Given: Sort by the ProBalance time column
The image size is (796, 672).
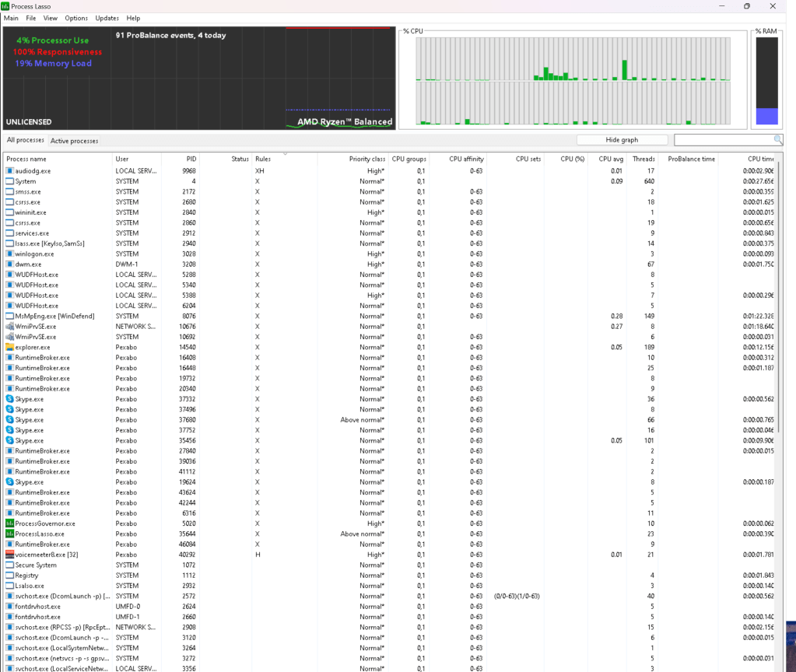Looking at the screenshot, I should pyautogui.click(x=688, y=159).
